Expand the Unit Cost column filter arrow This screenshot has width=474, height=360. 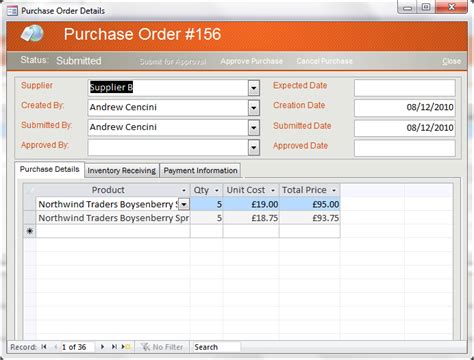[x=273, y=190]
